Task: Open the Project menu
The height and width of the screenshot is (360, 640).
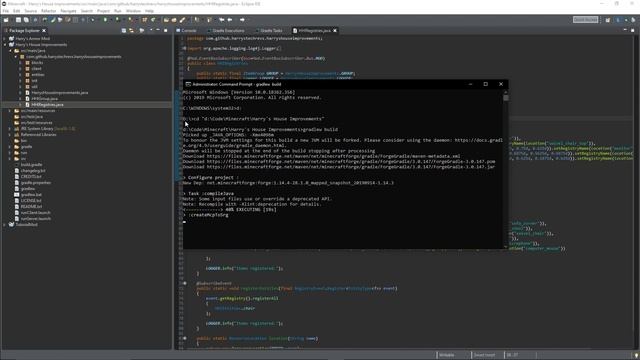Action: coord(103,11)
